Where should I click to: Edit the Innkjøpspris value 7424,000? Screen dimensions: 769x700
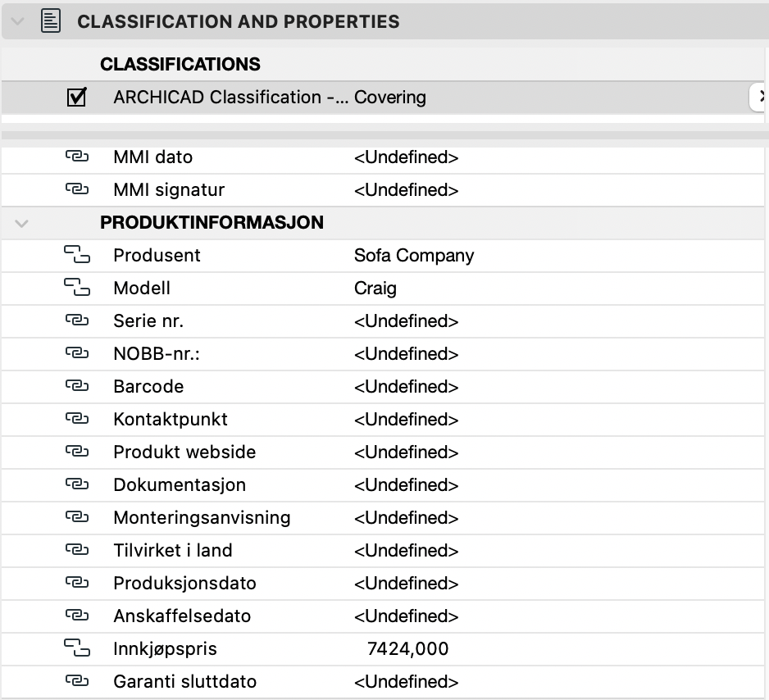(x=408, y=649)
